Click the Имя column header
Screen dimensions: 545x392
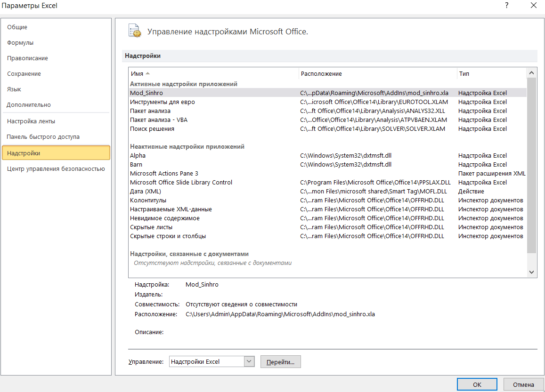213,73
